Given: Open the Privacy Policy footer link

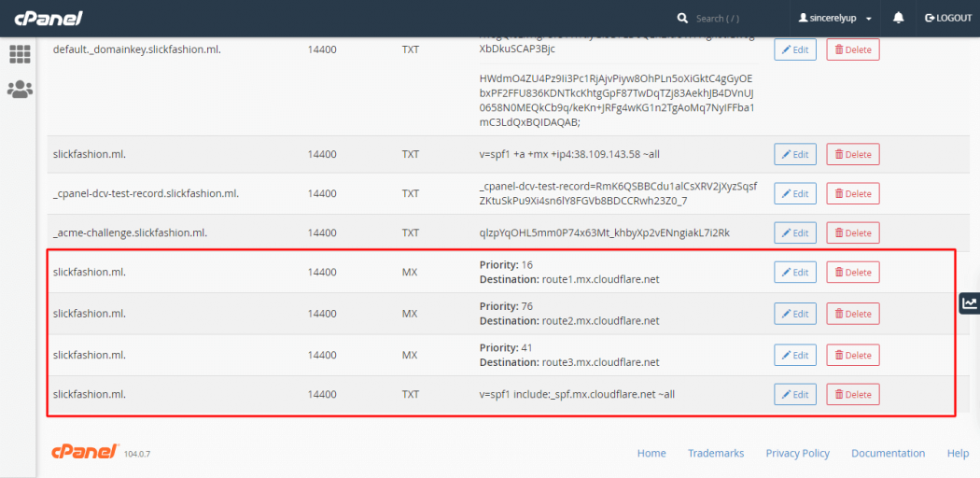Looking at the screenshot, I should 797,453.
